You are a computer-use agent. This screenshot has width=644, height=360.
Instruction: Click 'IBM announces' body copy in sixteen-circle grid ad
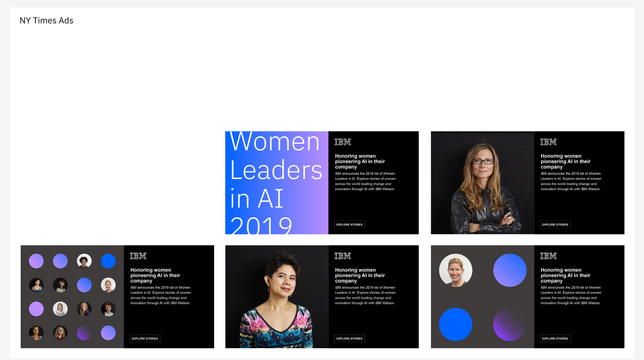[x=160, y=295]
